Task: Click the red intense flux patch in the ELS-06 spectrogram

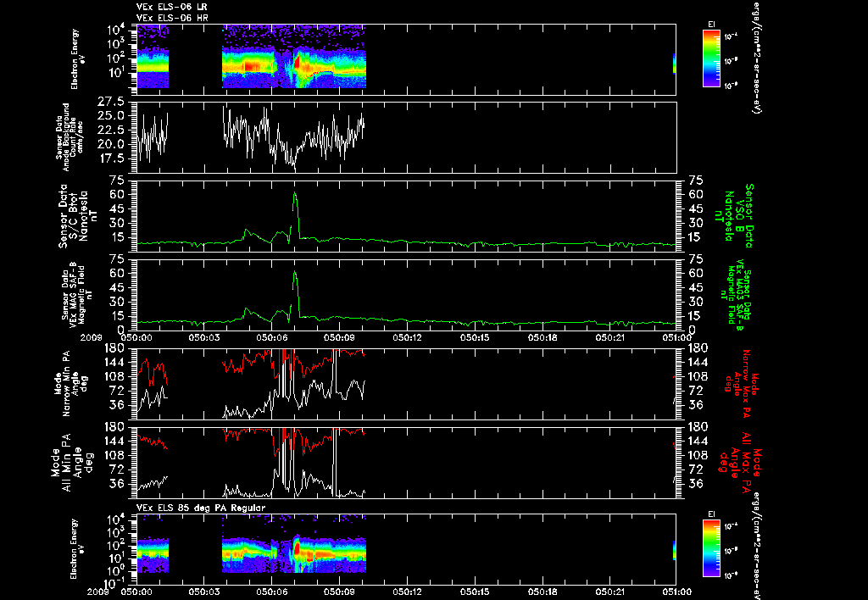Action: 298,63
